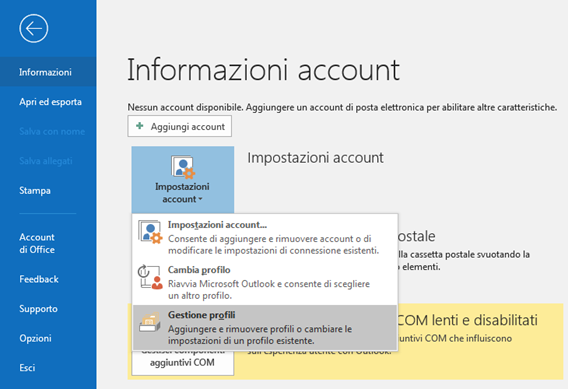Click 'Consente di aggiungere e rimuovere account' description
The height and width of the screenshot is (389, 568).
point(273,244)
